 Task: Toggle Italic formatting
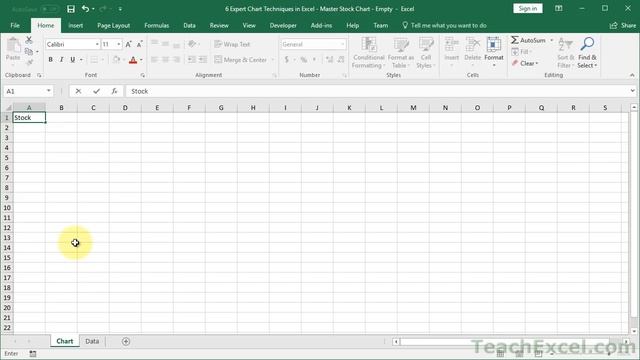(61, 60)
